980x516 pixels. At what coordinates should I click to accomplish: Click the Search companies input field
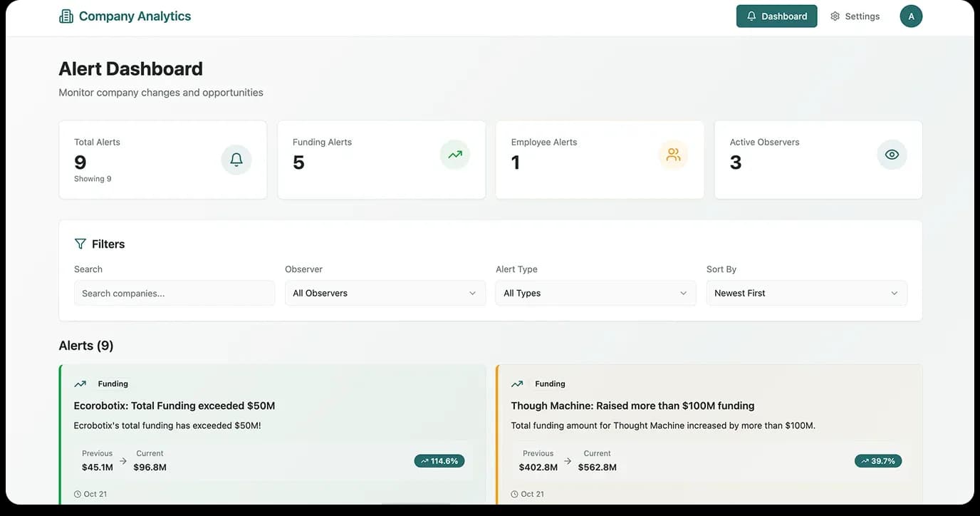pos(174,293)
